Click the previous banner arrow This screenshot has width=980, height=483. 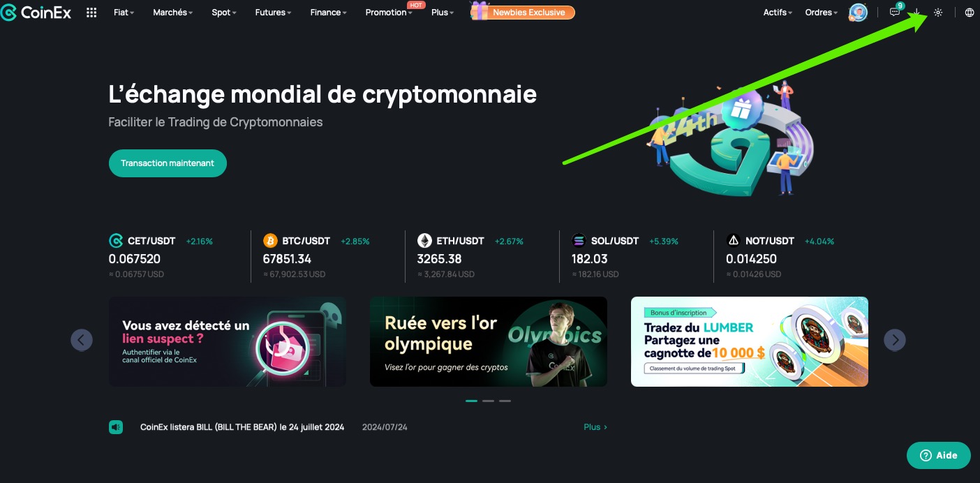click(x=82, y=340)
